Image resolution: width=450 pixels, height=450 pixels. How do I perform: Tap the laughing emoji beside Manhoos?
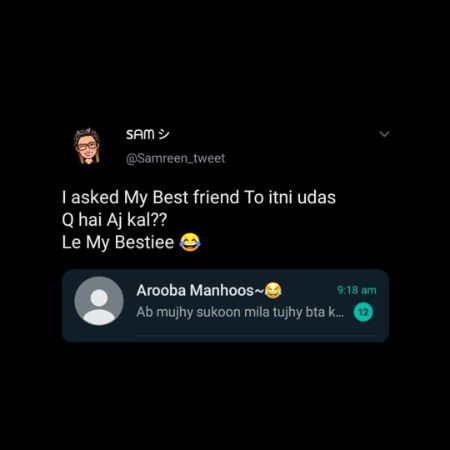tap(273, 290)
